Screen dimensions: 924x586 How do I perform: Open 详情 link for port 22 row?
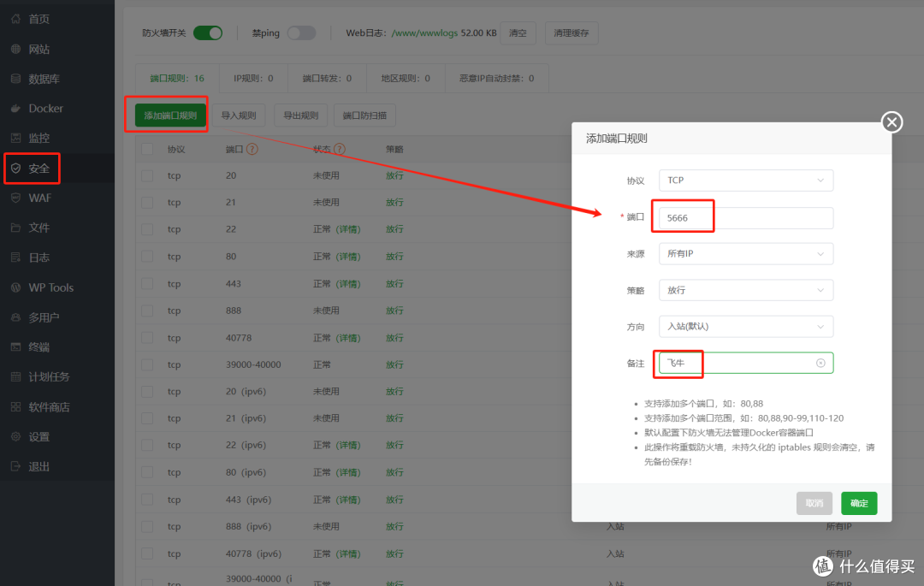tap(348, 229)
